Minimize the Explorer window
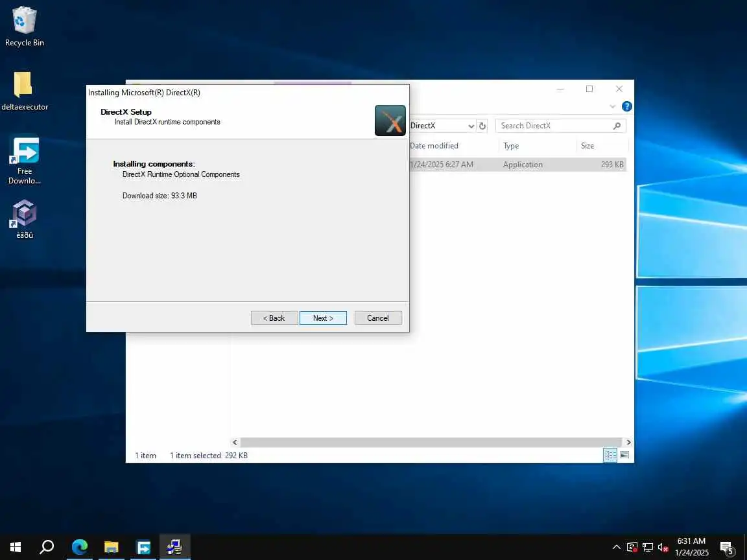 [x=560, y=89]
